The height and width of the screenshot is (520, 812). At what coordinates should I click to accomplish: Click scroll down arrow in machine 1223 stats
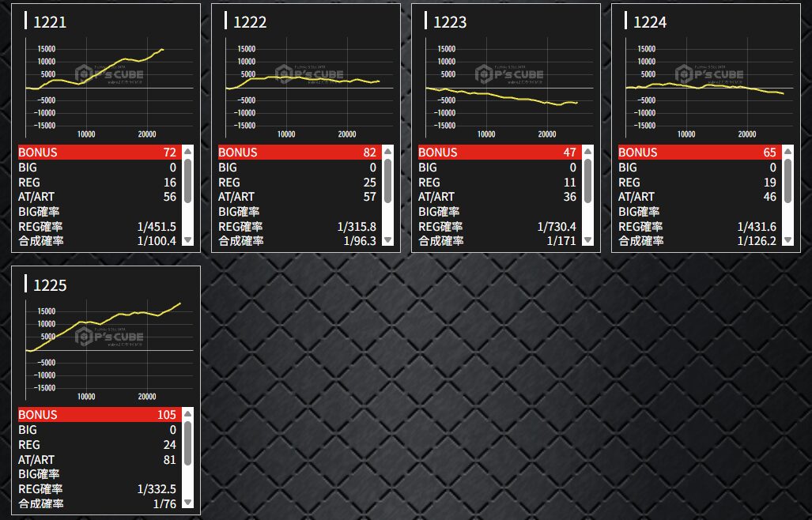click(x=587, y=240)
